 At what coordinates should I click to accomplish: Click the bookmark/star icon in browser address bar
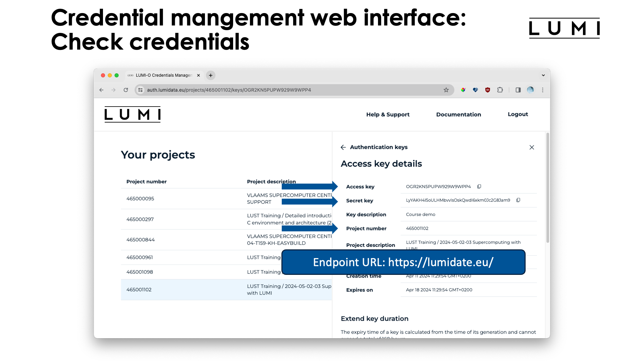tap(446, 90)
